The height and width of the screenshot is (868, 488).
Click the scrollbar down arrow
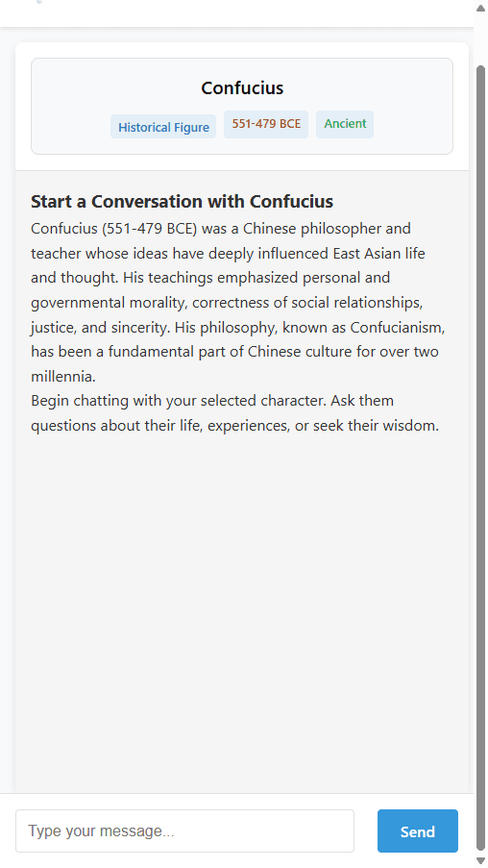pyautogui.click(x=481, y=859)
